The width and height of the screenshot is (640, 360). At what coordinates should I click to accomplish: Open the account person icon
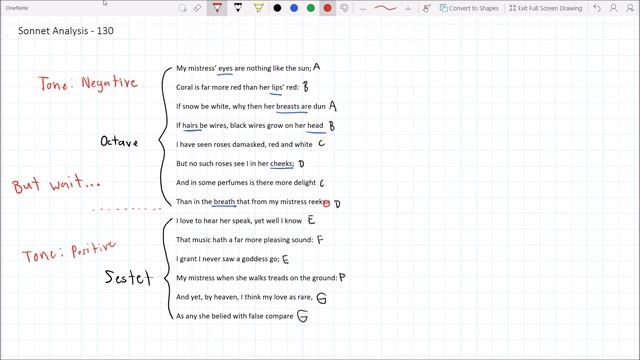(x=613, y=8)
